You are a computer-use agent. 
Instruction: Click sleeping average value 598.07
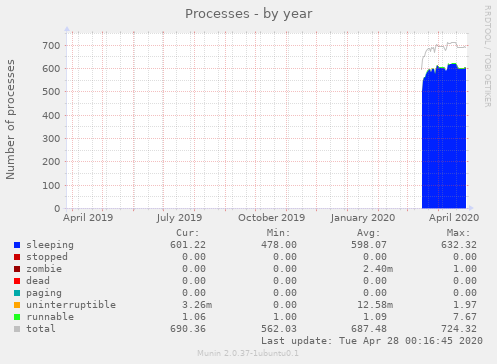[x=369, y=245]
